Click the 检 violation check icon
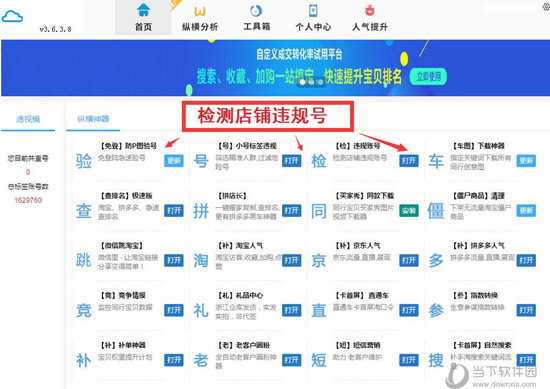Viewport: 550px width, 389px height. [x=318, y=161]
